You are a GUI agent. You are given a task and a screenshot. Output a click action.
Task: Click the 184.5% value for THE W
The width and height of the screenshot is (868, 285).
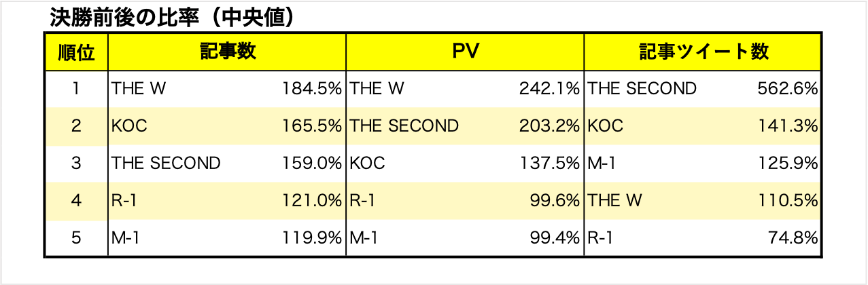tap(311, 89)
